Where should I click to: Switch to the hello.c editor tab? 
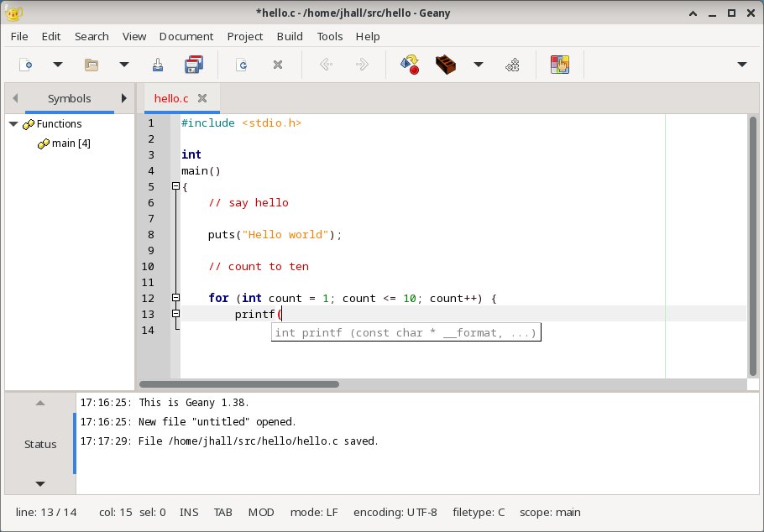point(172,97)
